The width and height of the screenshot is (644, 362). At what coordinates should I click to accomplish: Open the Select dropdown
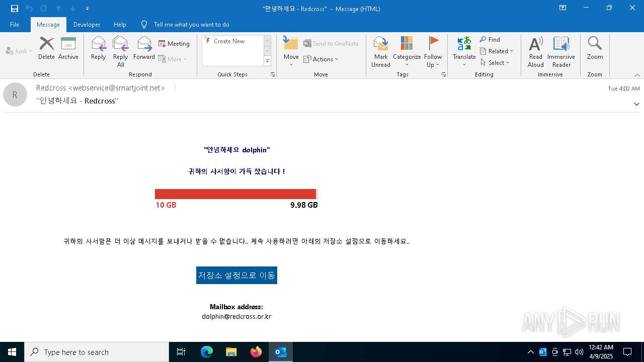pos(495,63)
